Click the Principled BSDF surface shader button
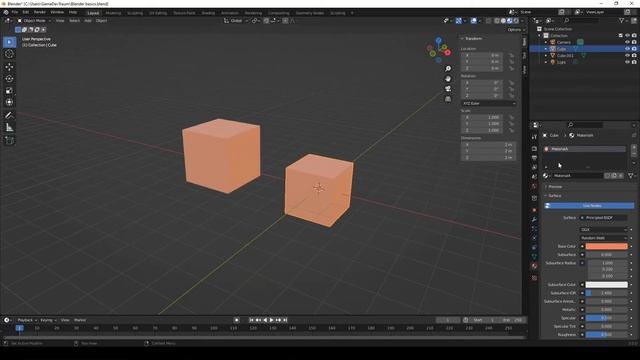Viewport: 640px width, 360px height. pos(603,218)
